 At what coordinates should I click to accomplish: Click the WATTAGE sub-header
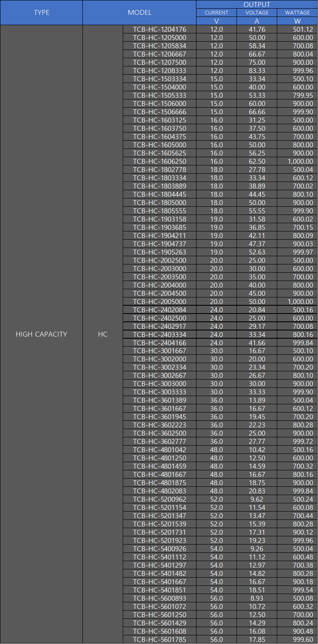click(x=297, y=13)
